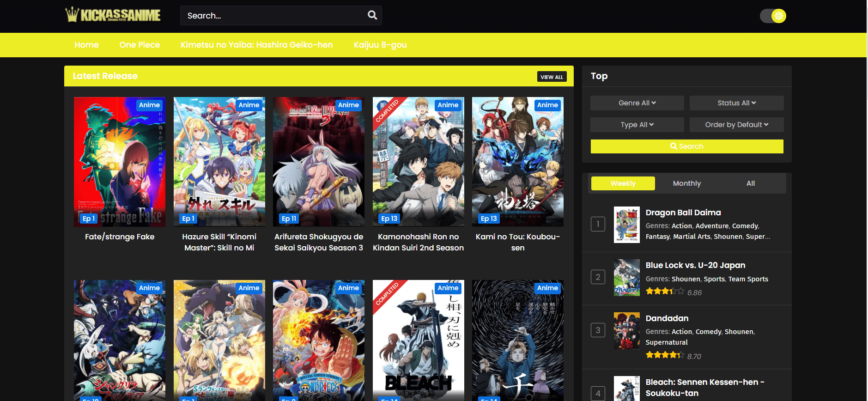This screenshot has width=868, height=401.
Task: Click the magnifying glass search icon
Action: (x=372, y=15)
